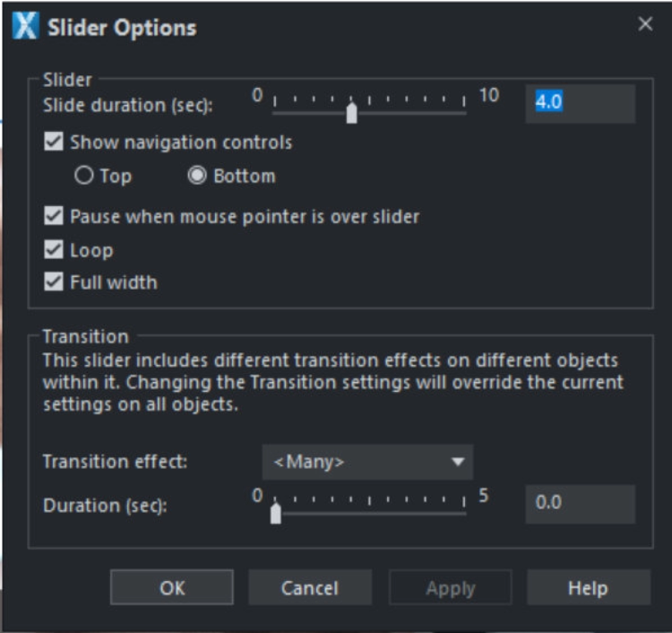
Task: Select the Top navigation position option
Action: click(84, 176)
